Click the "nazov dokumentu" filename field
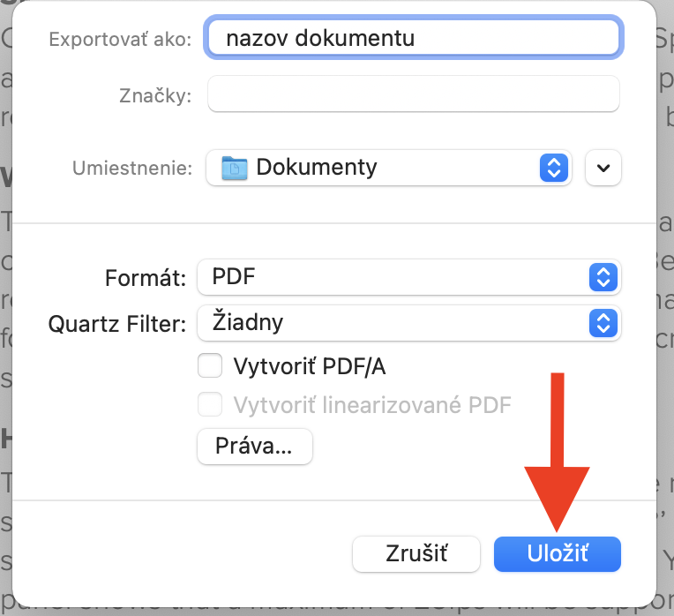Image resolution: width=674 pixels, height=616 pixels. (x=413, y=39)
